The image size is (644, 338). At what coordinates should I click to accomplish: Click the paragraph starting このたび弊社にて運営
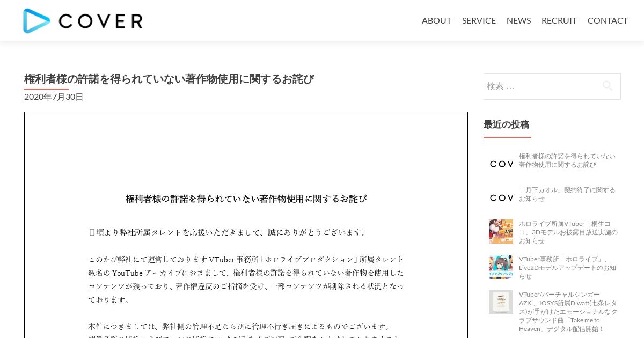coord(246,280)
